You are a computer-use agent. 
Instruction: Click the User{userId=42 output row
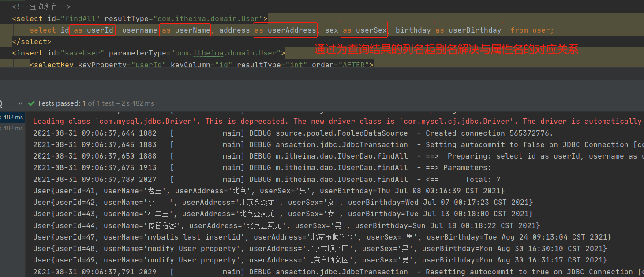click(x=283, y=202)
